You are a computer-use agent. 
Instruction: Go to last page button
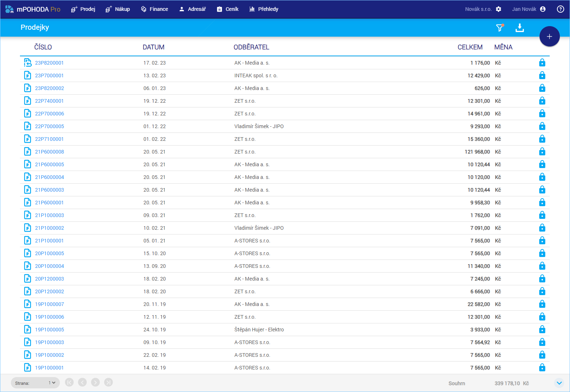[x=108, y=382]
